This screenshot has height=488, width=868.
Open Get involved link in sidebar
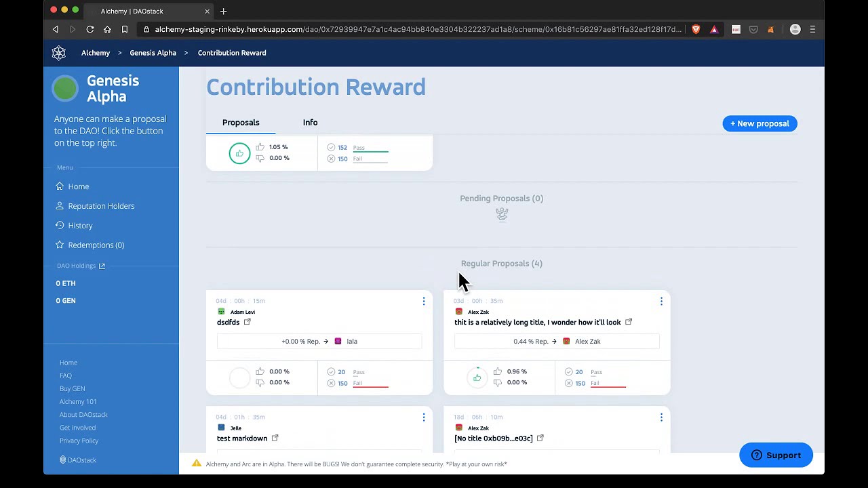click(x=77, y=428)
